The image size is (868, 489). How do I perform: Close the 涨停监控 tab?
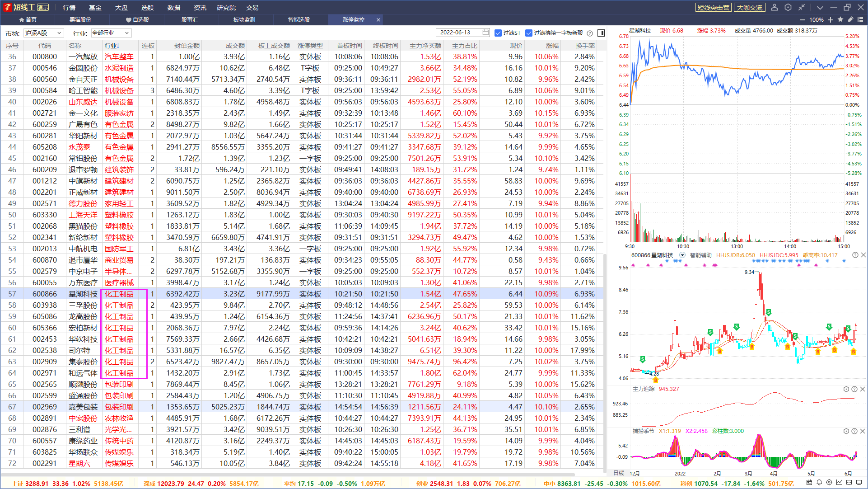(x=378, y=20)
